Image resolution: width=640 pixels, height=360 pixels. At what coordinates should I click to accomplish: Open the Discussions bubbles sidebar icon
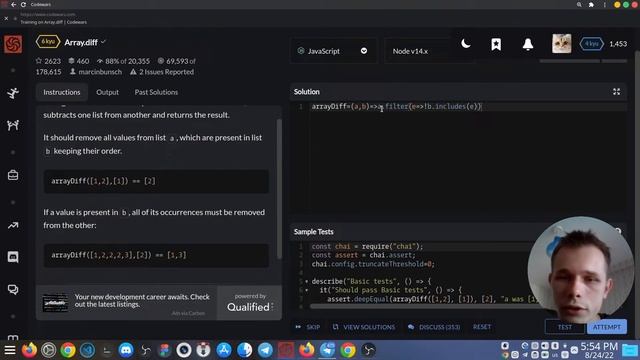pyautogui.click(x=13, y=289)
